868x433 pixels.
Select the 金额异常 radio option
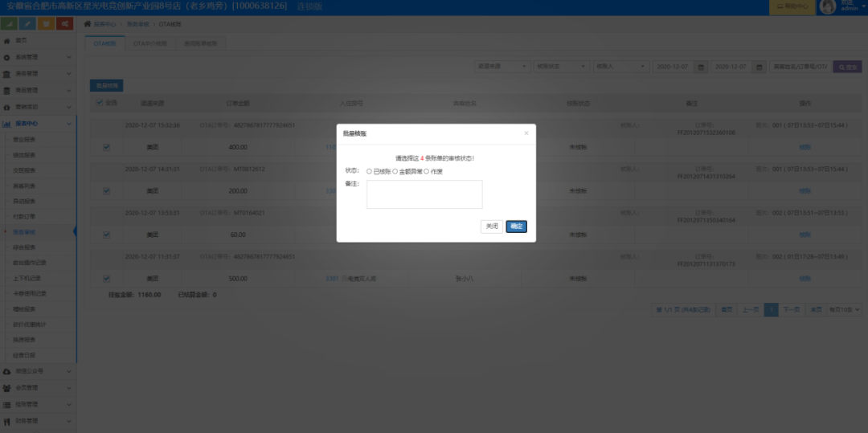pyautogui.click(x=395, y=171)
